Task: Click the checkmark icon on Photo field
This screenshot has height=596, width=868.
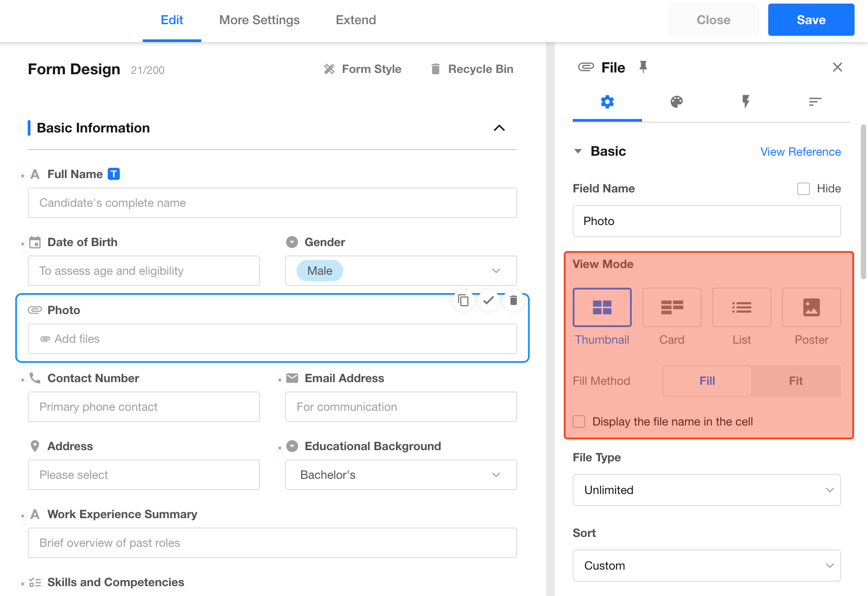Action: click(x=489, y=300)
